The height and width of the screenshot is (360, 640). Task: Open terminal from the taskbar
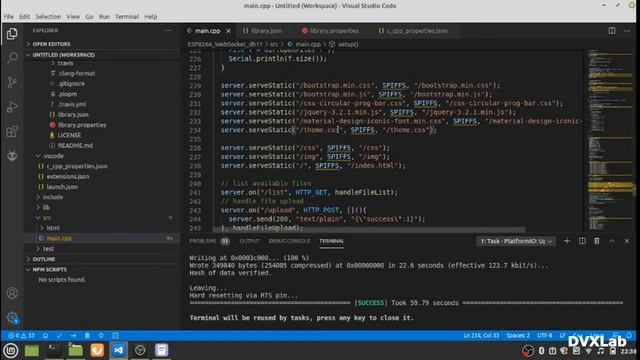53,351
